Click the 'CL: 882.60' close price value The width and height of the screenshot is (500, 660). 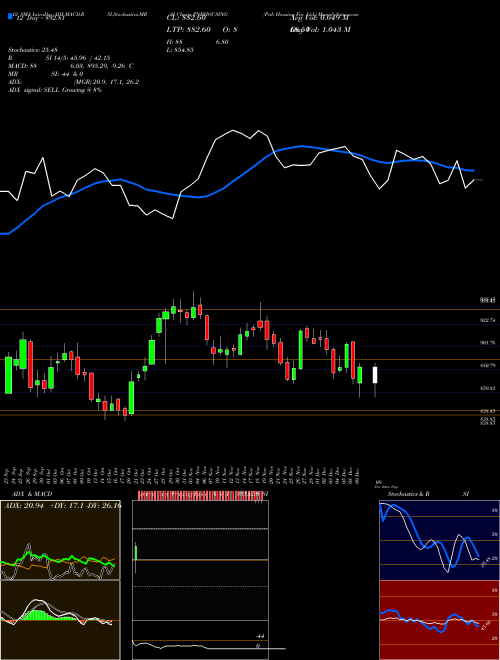187,18
